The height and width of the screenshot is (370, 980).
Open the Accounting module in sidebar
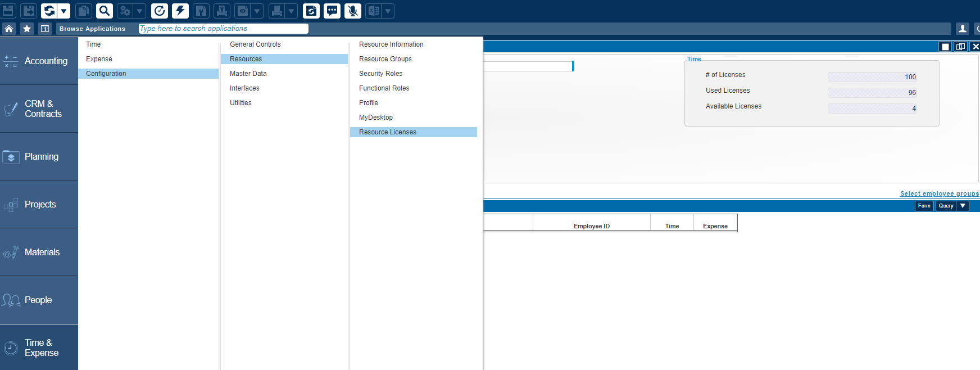tap(39, 61)
